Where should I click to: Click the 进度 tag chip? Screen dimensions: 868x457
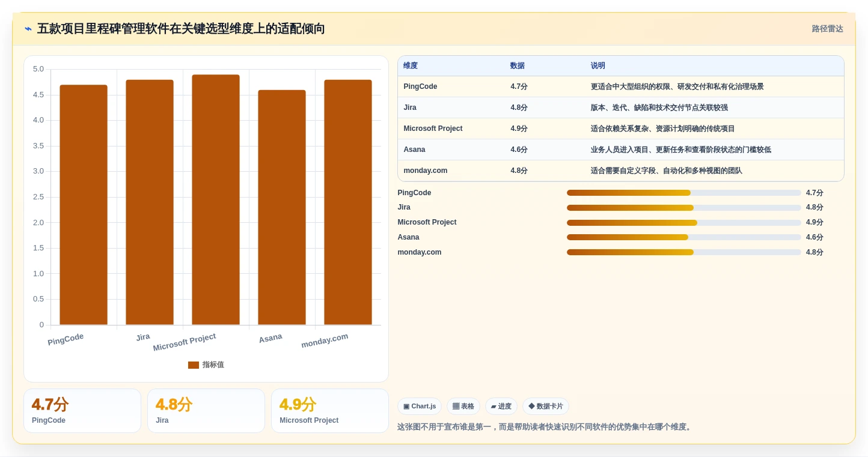(x=501, y=407)
